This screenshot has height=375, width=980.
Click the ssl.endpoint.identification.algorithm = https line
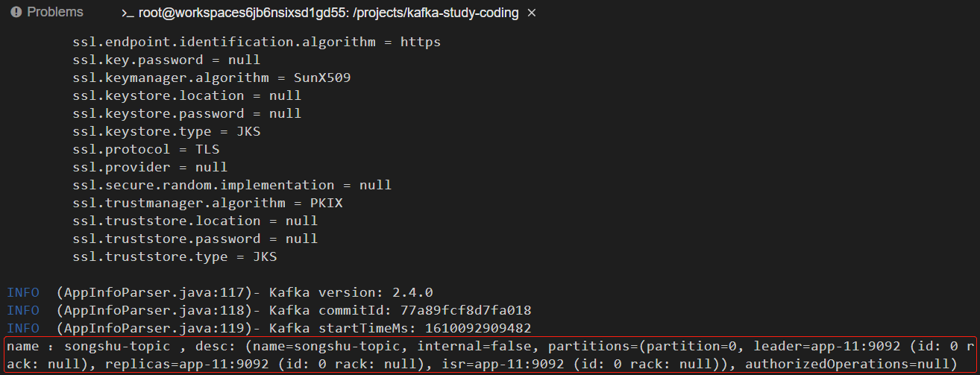[x=257, y=42]
